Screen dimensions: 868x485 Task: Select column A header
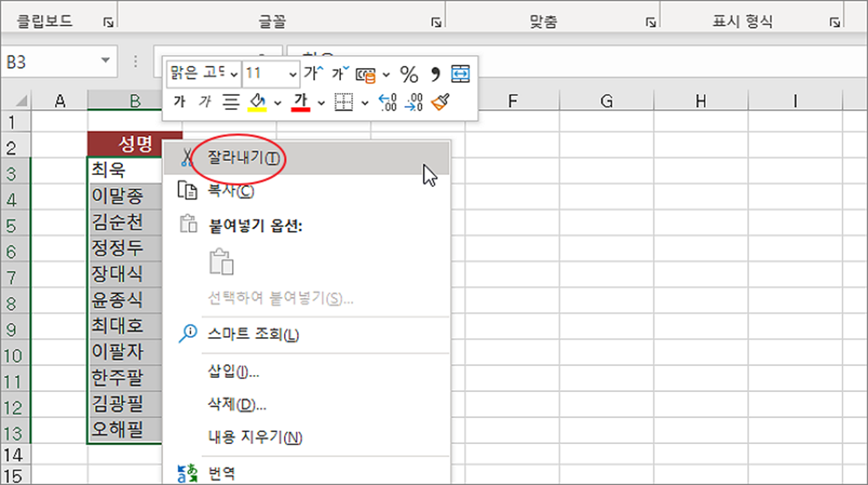[x=60, y=101]
